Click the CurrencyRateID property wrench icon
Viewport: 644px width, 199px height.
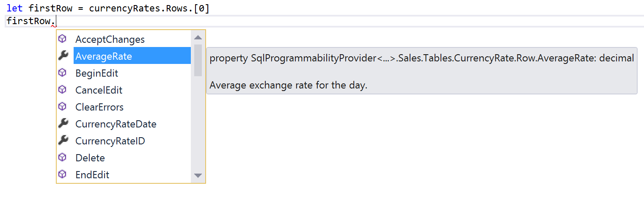[63, 141]
